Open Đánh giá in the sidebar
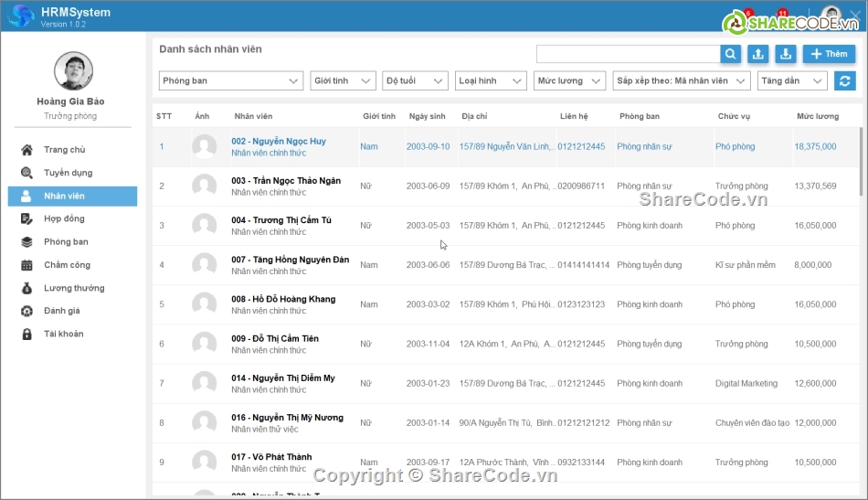Screen dimensions: 868x500 62,311
